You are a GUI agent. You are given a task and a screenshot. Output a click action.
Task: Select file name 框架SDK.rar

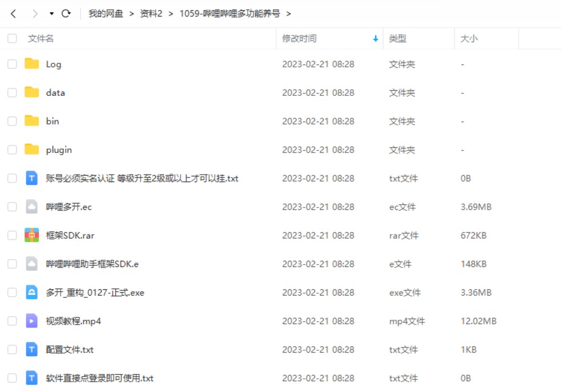[x=70, y=235]
